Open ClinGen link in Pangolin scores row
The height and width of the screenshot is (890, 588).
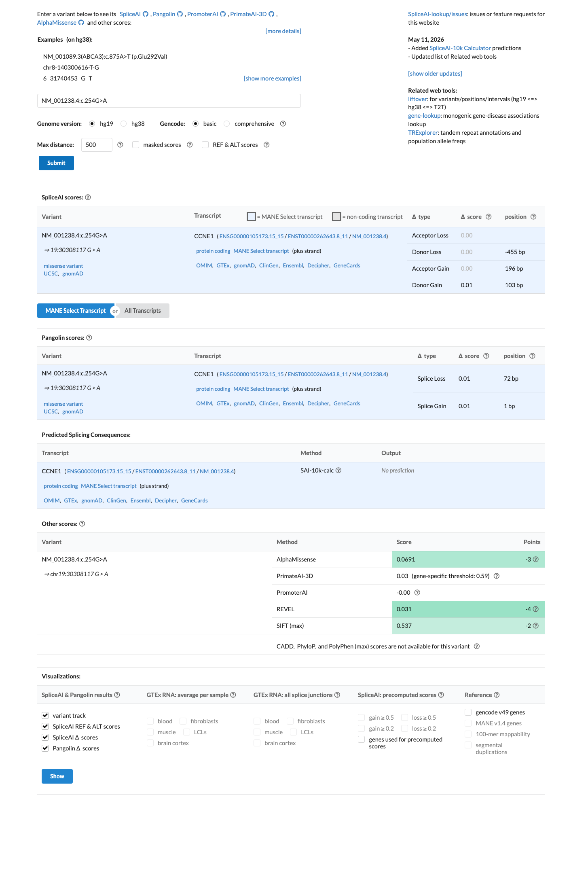click(269, 404)
